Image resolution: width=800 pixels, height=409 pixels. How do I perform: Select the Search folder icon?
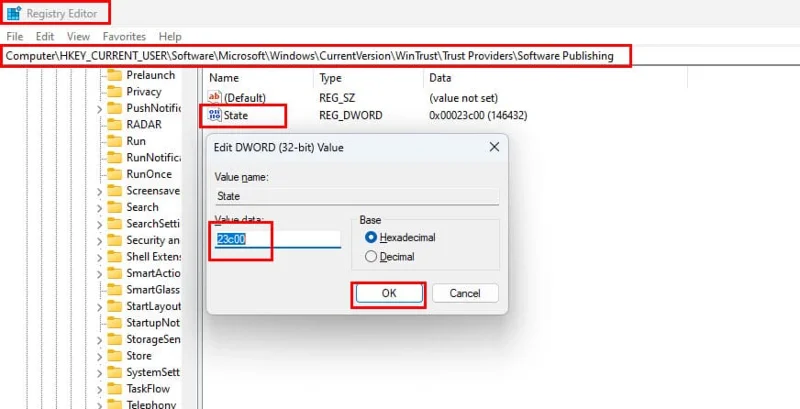(x=115, y=207)
